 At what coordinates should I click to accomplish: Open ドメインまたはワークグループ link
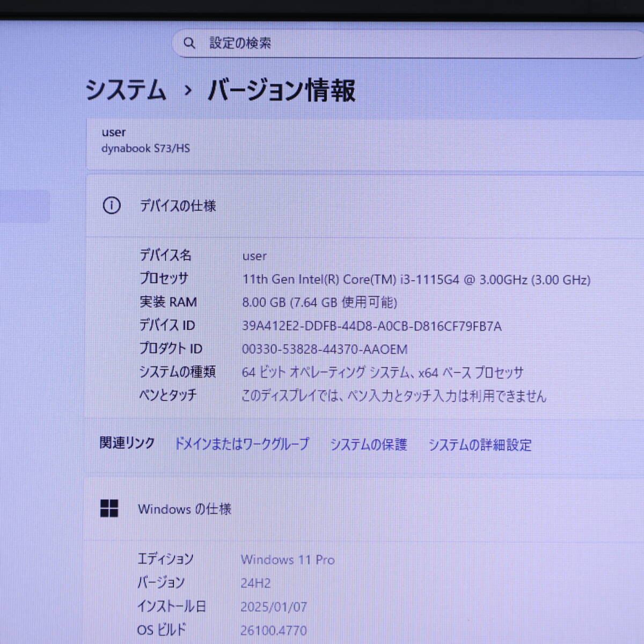pyautogui.click(x=242, y=444)
